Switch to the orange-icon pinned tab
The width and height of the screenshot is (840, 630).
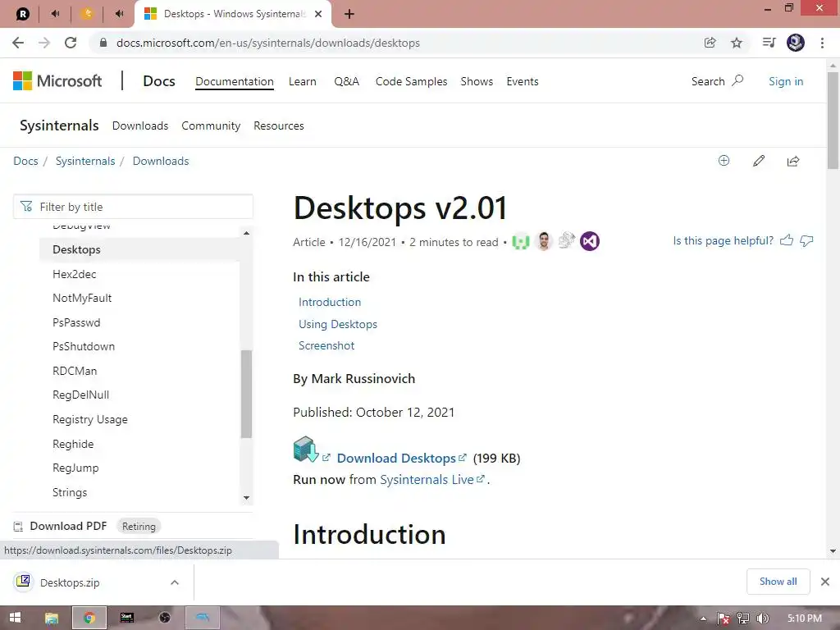point(87,14)
